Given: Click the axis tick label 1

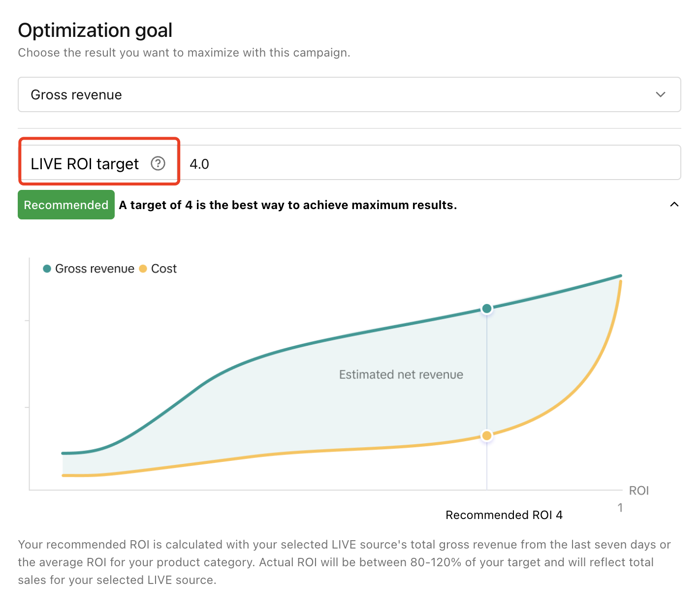Looking at the screenshot, I should (620, 508).
